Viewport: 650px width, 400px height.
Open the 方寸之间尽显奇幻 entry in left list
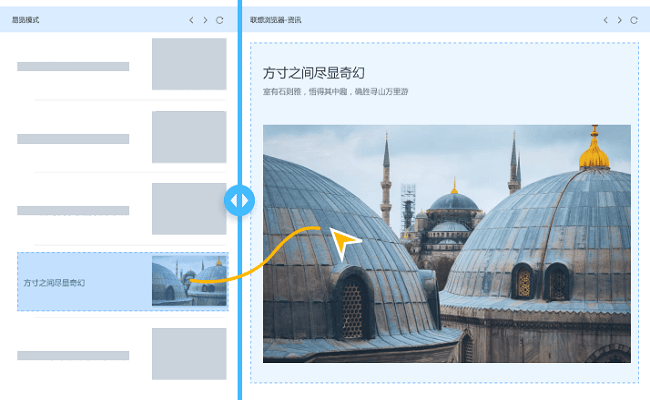click(55, 283)
